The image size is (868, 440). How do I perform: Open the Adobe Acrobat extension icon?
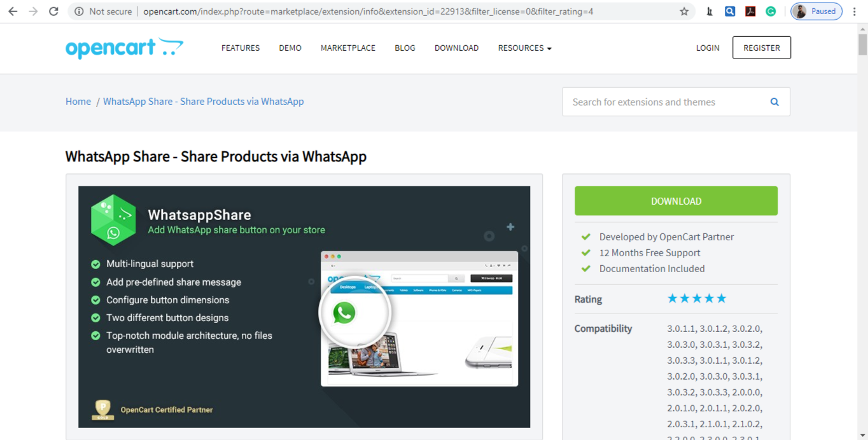[750, 11]
